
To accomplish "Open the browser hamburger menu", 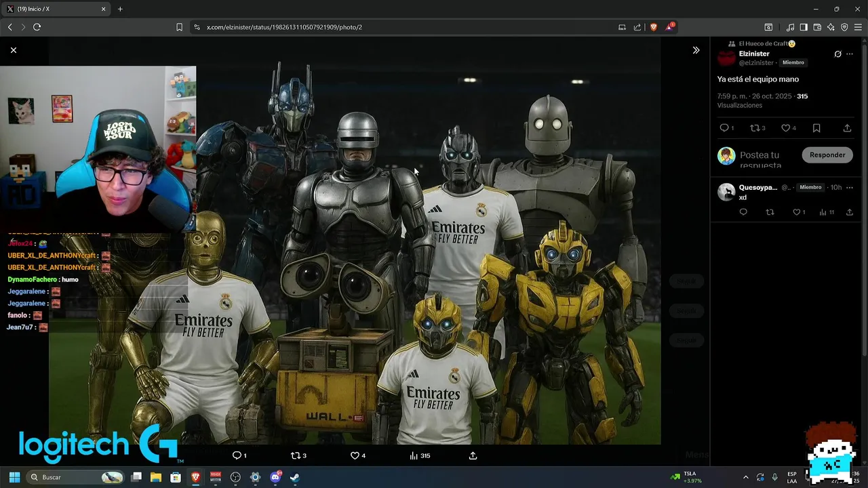I will coord(858,27).
